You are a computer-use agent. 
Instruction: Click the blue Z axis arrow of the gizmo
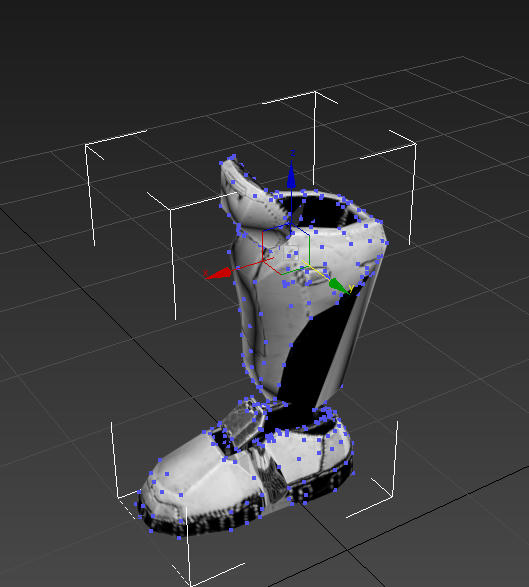pos(291,177)
